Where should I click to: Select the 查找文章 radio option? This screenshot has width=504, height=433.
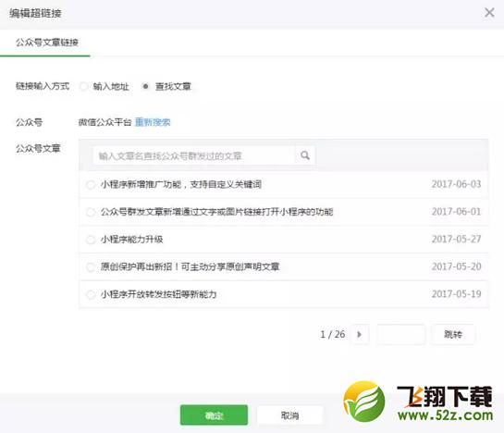pos(145,86)
